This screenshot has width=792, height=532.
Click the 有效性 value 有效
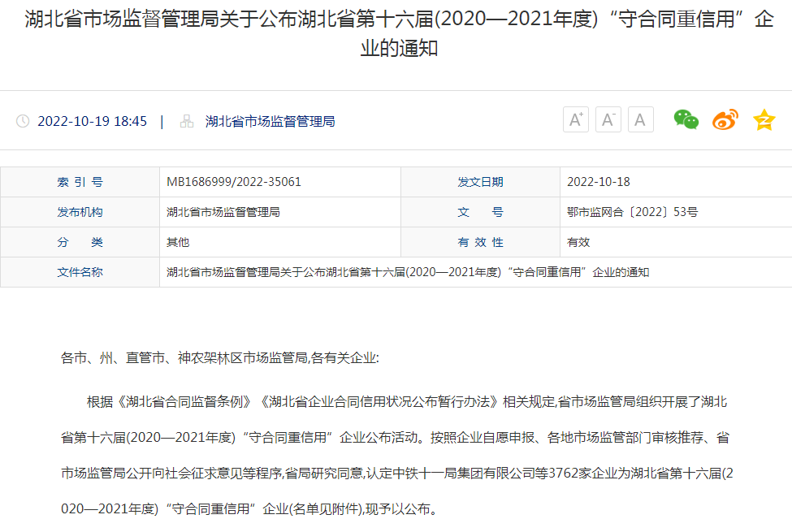click(x=578, y=242)
